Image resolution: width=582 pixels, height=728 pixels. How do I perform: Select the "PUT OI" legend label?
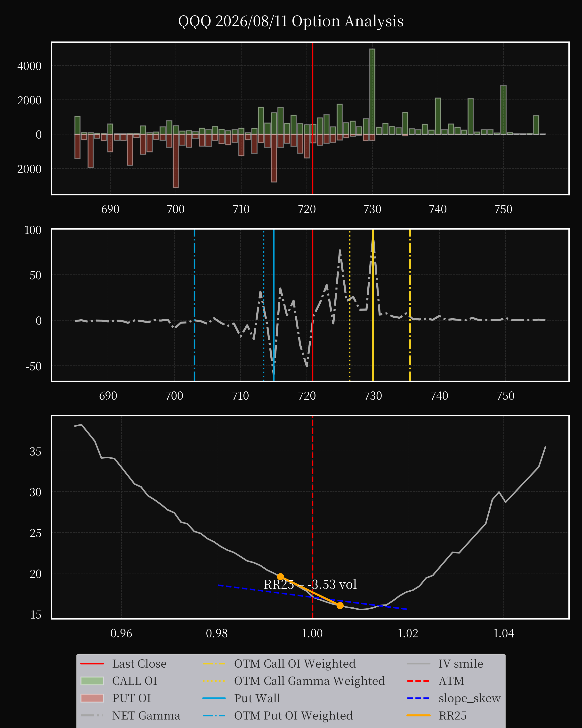pos(132,698)
